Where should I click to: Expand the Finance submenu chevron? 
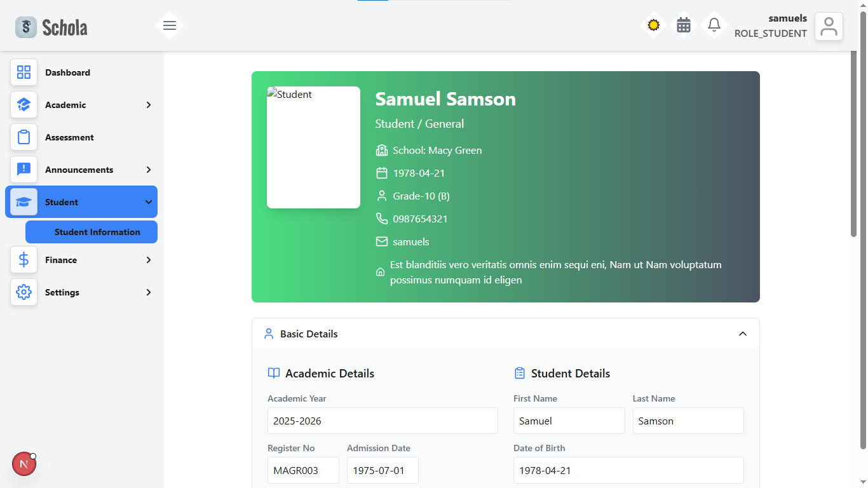[x=147, y=260]
